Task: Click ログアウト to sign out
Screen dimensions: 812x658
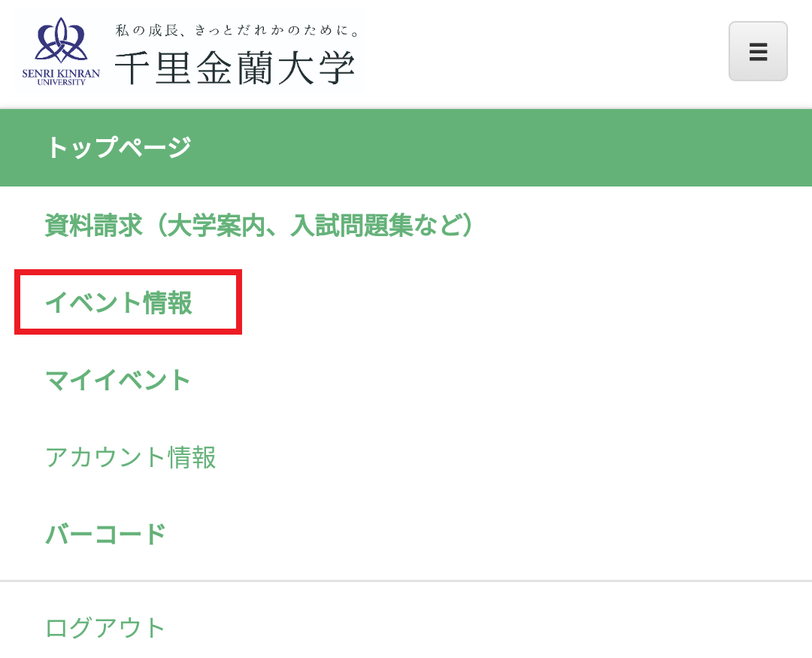Action: [105, 627]
